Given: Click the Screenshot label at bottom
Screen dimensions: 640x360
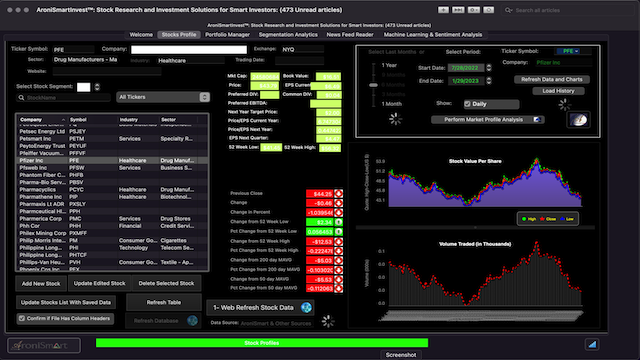Looking at the screenshot, I should pyautogui.click(x=401, y=355).
